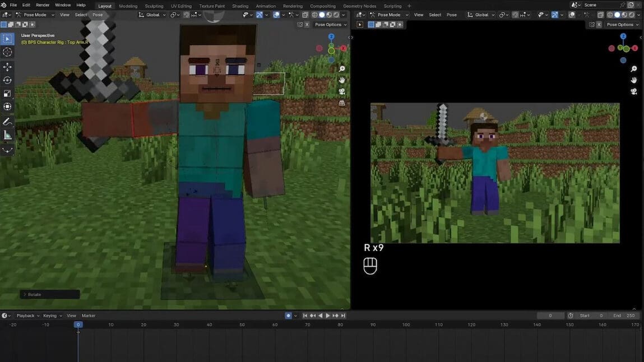Open the Marker menu in timeline
Viewport: 644px width, 362px height.
tap(89, 315)
